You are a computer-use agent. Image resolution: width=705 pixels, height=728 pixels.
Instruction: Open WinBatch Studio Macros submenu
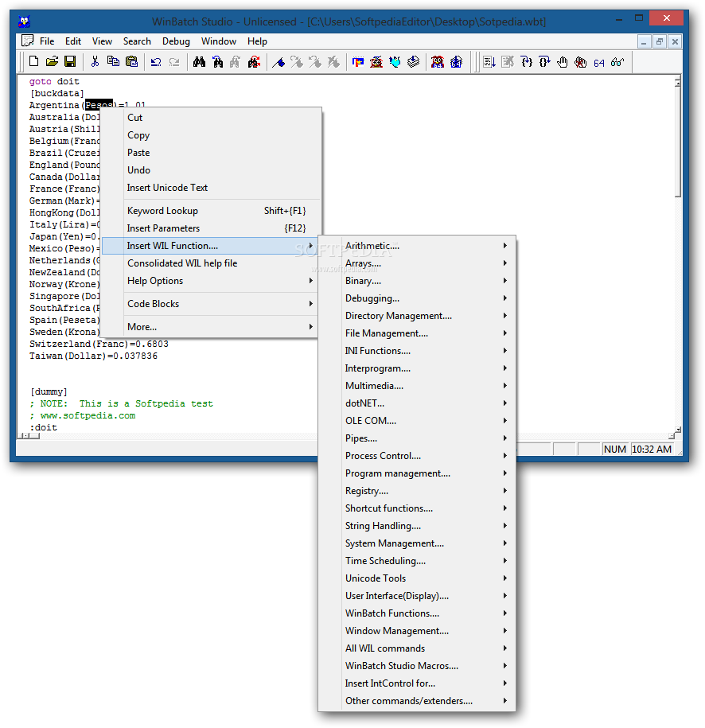point(417,666)
